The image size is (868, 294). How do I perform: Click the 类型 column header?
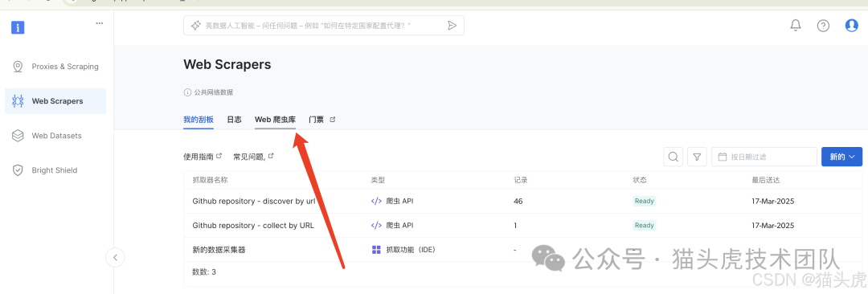coord(378,180)
